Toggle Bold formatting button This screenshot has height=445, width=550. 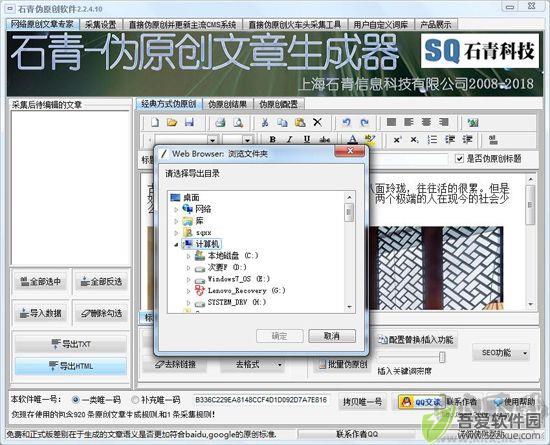click(273, 140)
